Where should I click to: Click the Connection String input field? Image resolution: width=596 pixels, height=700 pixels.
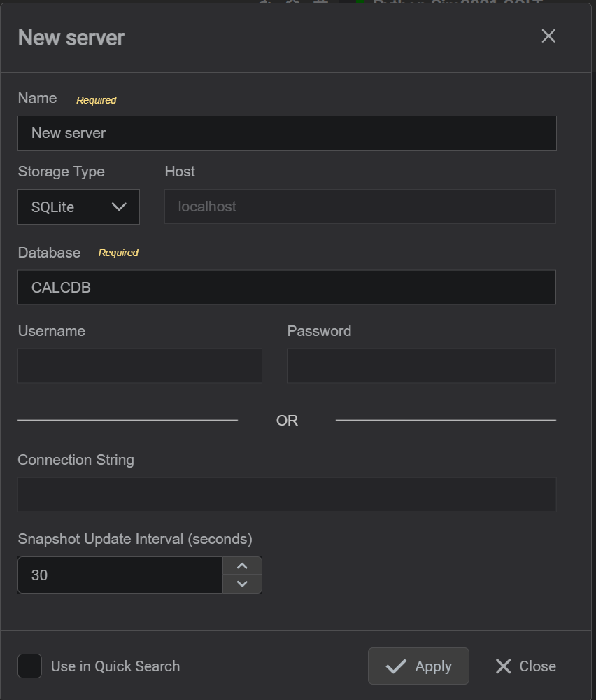pos(287,495)
